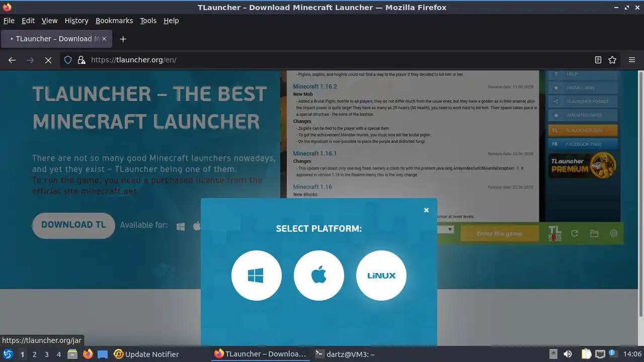644x362 pixels.
Task: Click the TLAUNCHER.ORG orange button in preview
Action: [583, 130]
